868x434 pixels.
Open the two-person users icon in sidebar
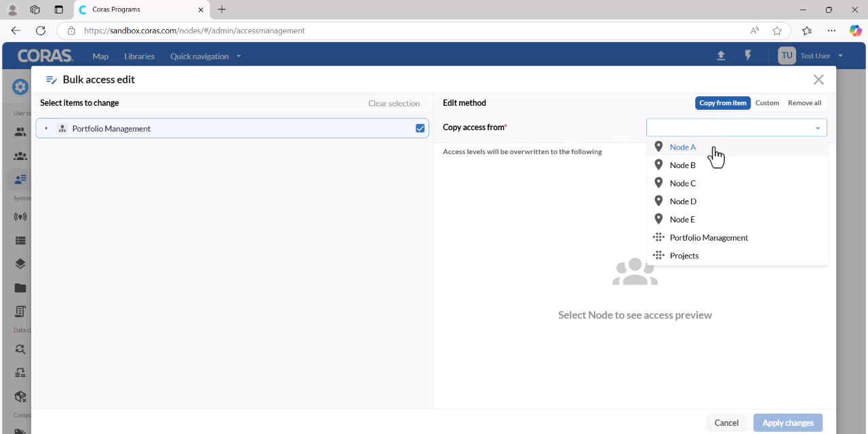click(x=20, y=132)
